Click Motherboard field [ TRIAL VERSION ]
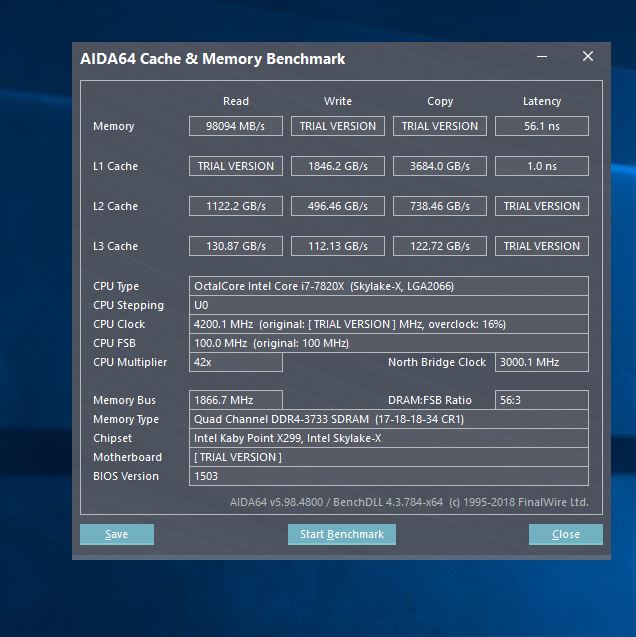Screen dimensions: 636x637 [389, 457]
